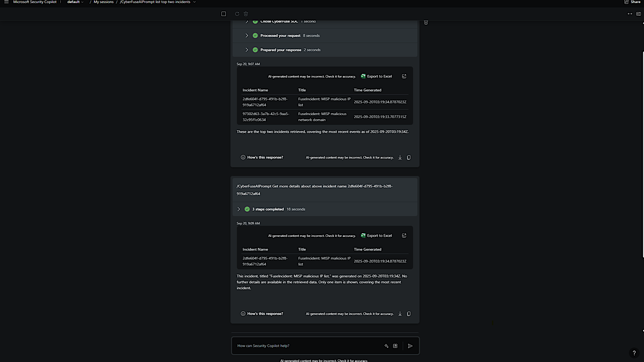
Task: Delete the first prompt with trash icon
Action: (426, 23)
